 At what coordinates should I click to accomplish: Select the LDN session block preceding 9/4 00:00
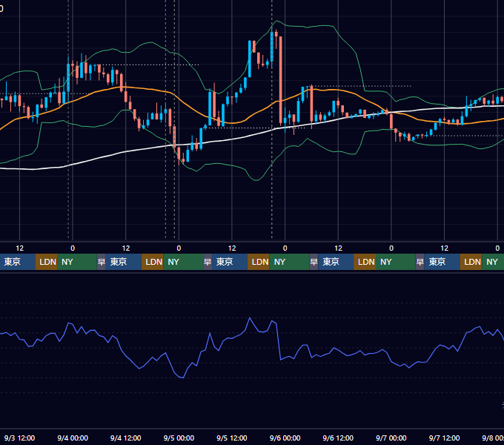(46, 262)
